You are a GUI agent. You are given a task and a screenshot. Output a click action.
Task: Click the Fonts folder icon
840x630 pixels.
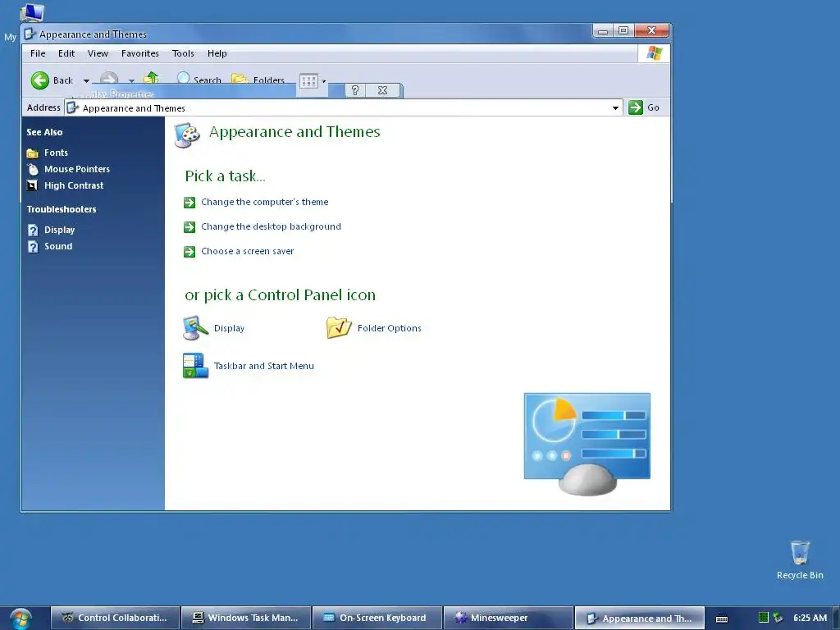33,153
